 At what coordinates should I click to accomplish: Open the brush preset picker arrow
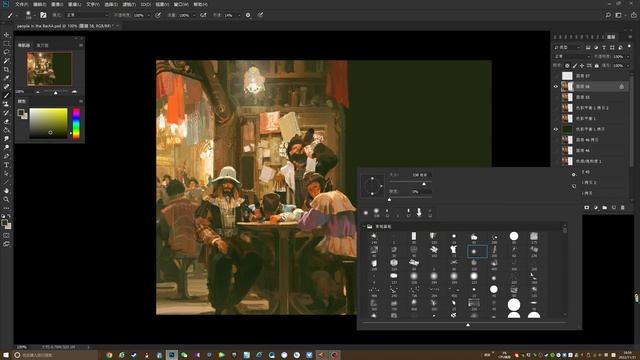point(35,15)
